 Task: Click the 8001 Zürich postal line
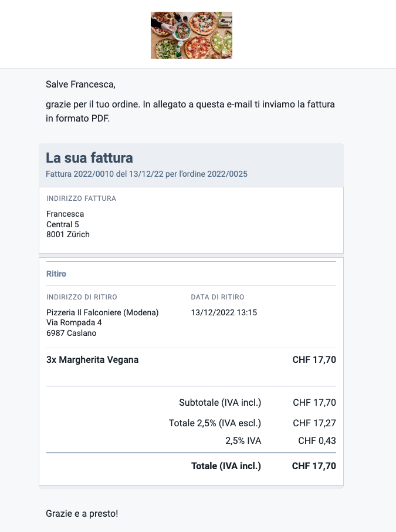tap(68, 234)
